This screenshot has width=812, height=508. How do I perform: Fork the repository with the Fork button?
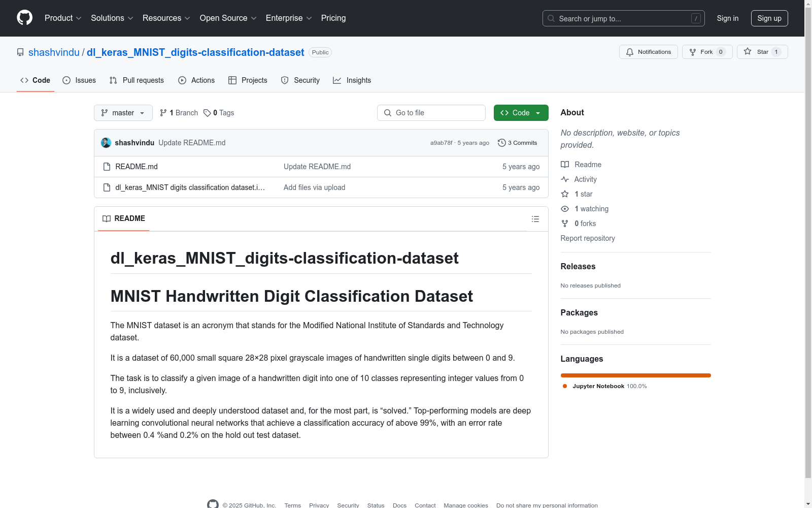click(x=707, y=52)
